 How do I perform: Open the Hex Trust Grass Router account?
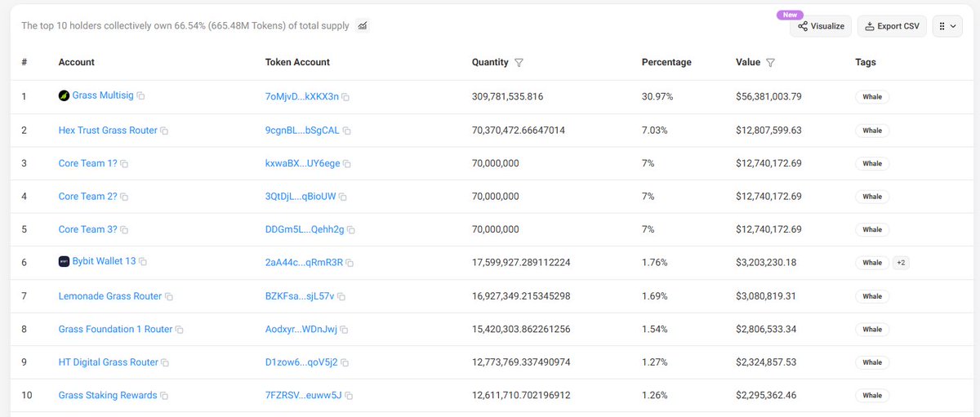(x=108, y=130)
